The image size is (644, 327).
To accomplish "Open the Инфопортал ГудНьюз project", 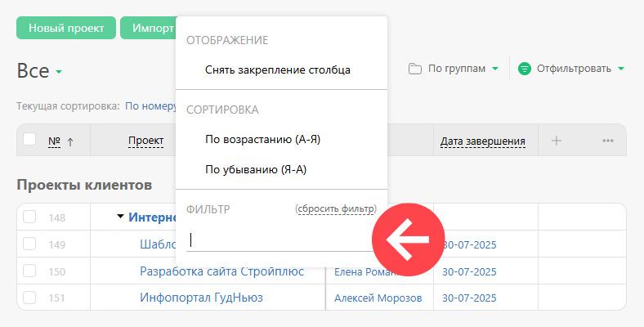I will (201, 298).
